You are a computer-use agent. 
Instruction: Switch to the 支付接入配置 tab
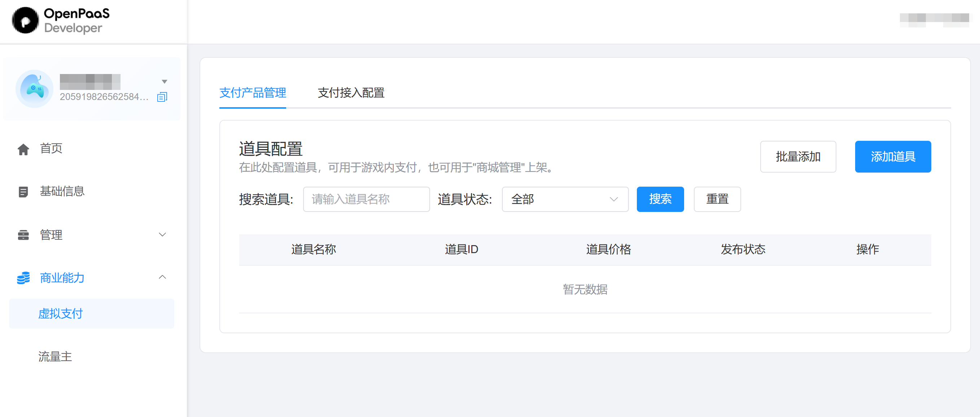tap(351, 92)
